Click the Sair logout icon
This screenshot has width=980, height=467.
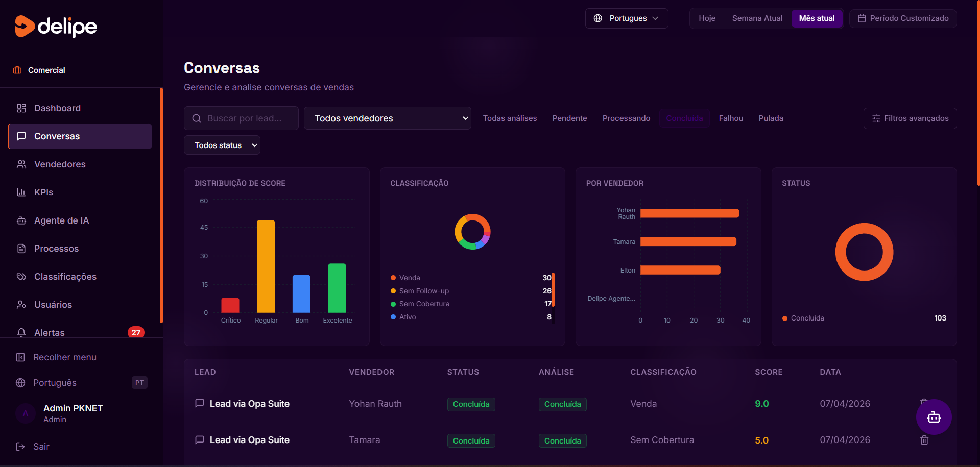tap(20, 447)
